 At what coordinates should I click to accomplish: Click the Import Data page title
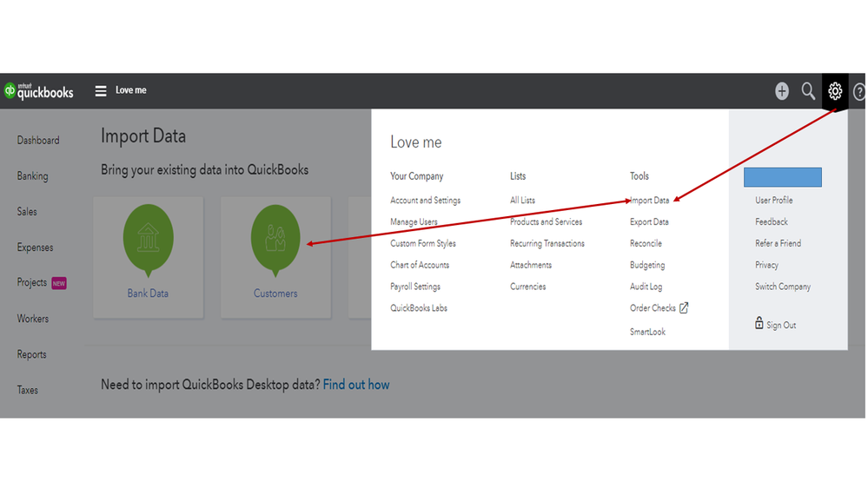point(143,136)
